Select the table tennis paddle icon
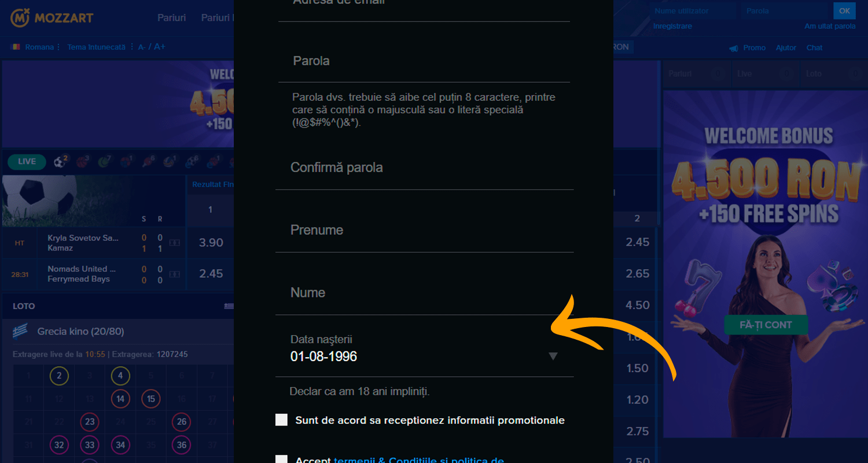This screenshot has width=868, height=463. click(148, 162)
